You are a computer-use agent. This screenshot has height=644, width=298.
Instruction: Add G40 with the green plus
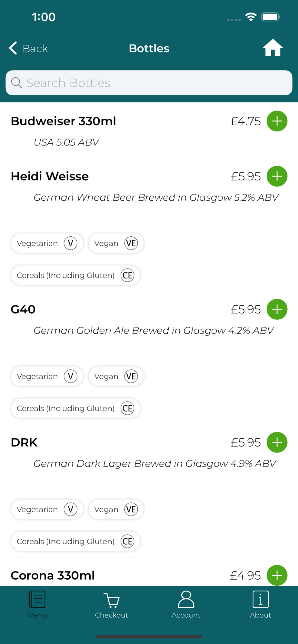277,309
